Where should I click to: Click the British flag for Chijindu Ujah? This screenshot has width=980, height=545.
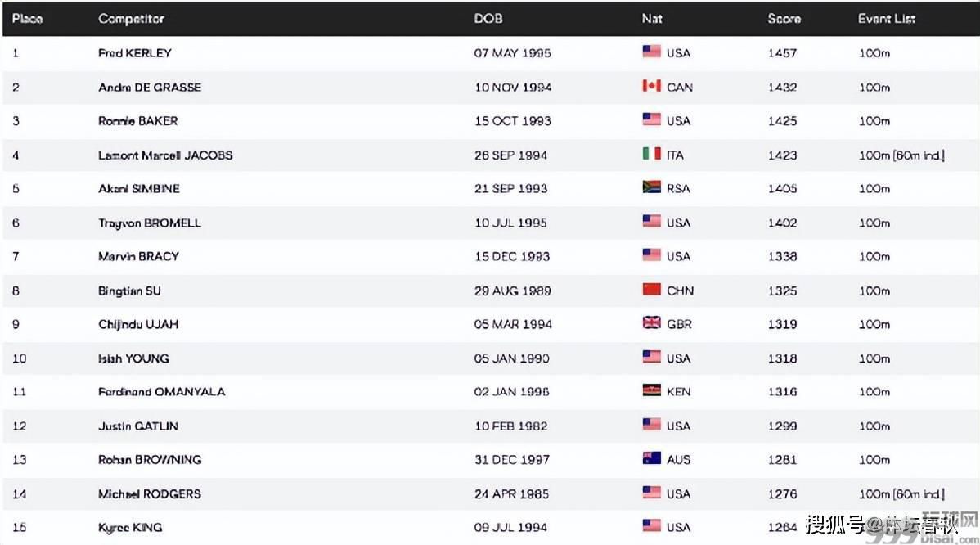tap(651, 323)
